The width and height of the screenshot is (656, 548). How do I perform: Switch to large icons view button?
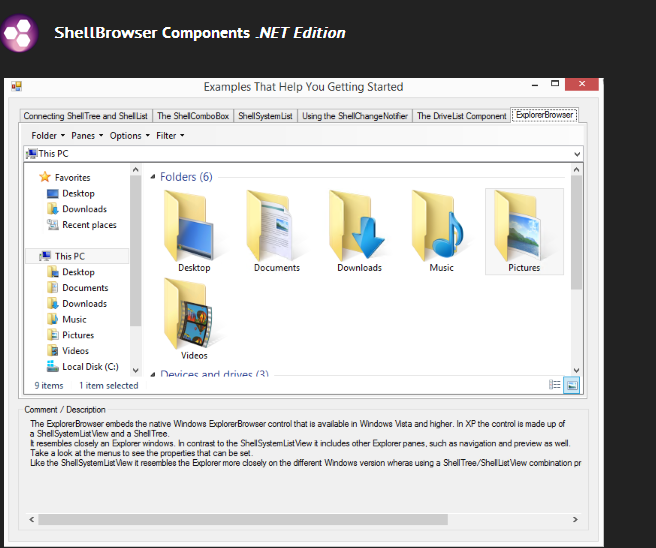point(571,385)
